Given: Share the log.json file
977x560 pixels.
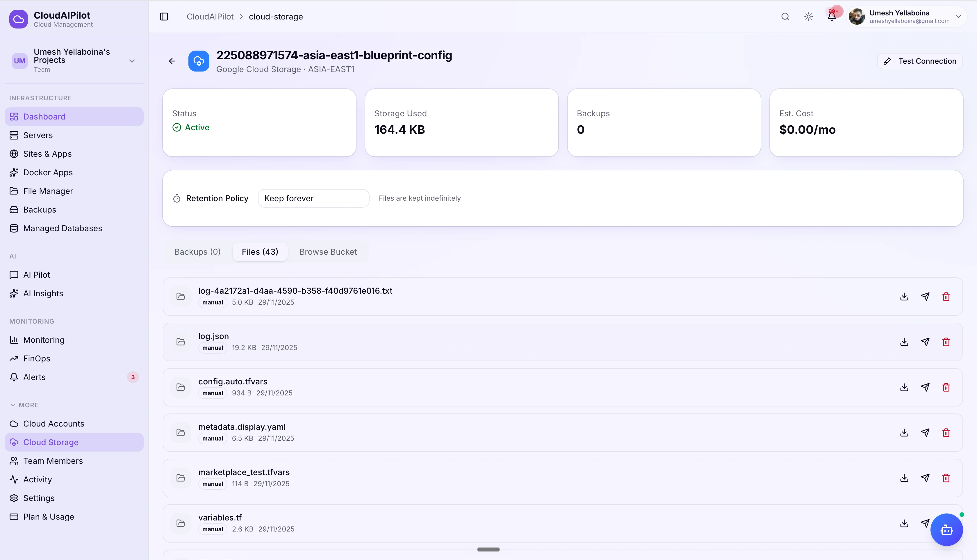Looking at the screenshot, I should (926, 342).
